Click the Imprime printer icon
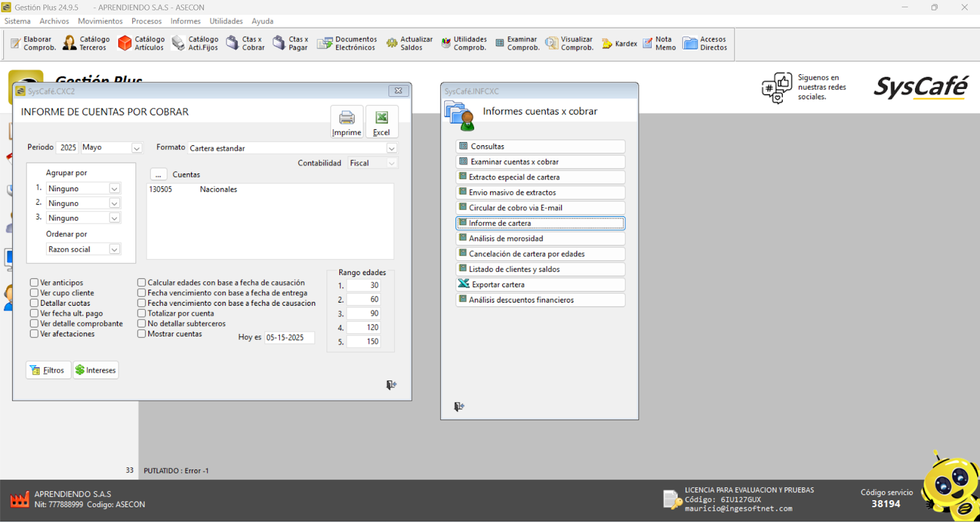The width and height of the screenshot is (980, 522). 347,121
